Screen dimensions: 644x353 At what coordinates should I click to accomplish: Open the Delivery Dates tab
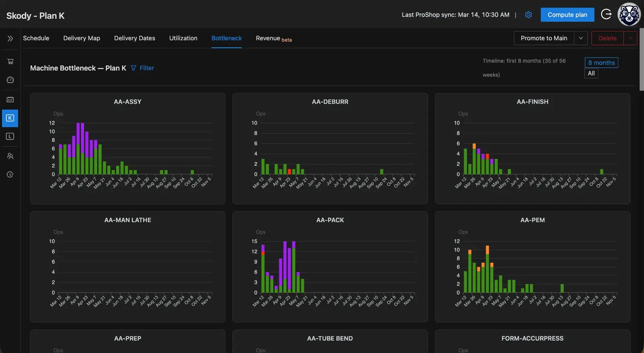point(134,38)
